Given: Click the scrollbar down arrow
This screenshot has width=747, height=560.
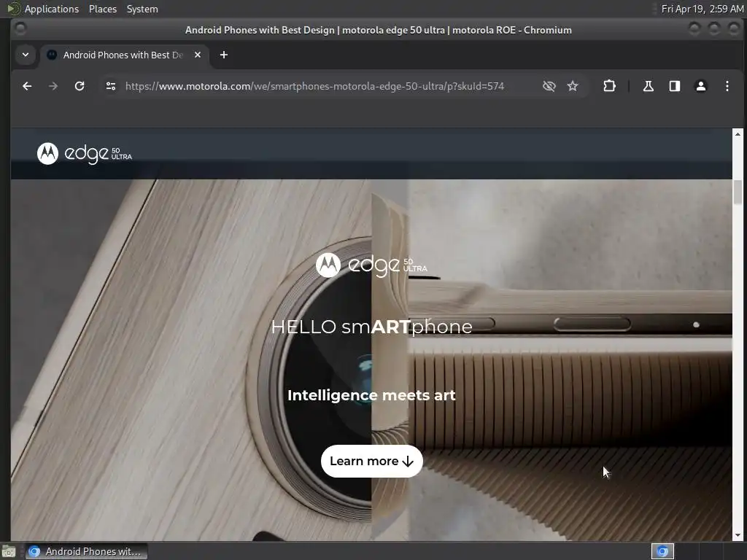Looking at the screenshot, I should point(738,535).
